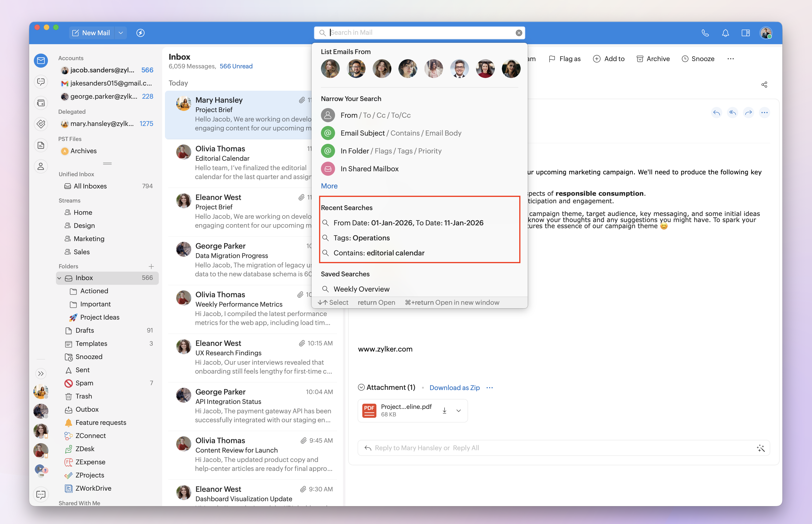The image size is (812, 524).
Task: Click Download as Zip link
Action: point(454,387)
